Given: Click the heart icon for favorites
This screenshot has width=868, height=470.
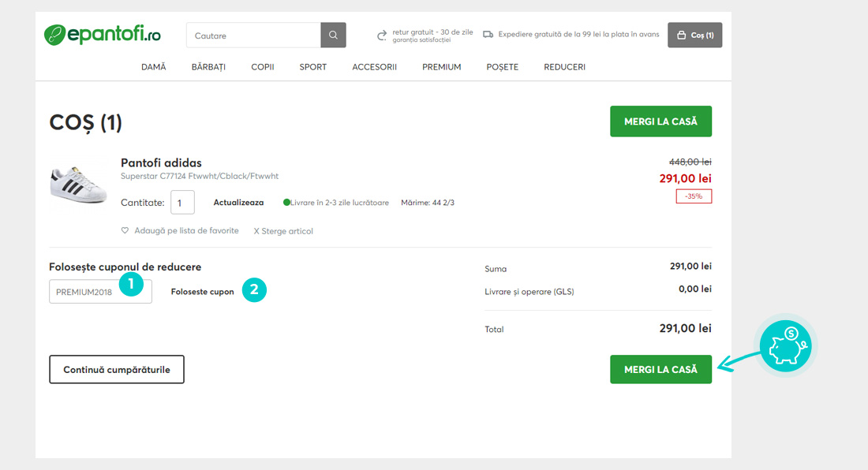Looking at the screenshot, I should (125, 230).
